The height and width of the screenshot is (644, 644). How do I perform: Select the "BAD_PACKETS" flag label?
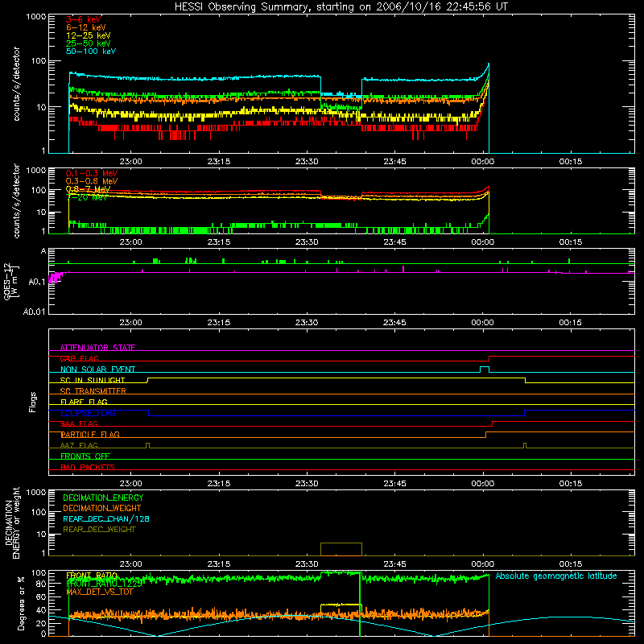88,467
